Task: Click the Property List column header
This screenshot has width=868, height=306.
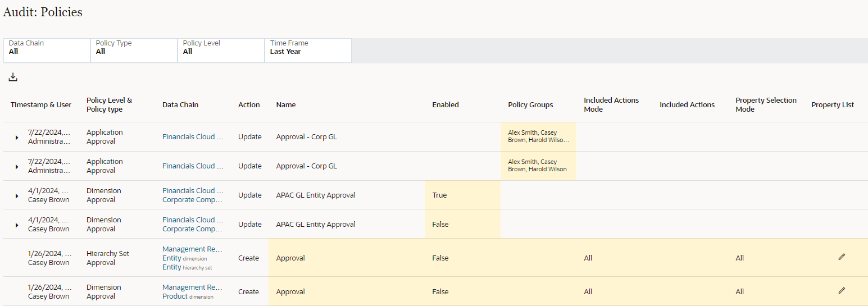Action: 833,104
